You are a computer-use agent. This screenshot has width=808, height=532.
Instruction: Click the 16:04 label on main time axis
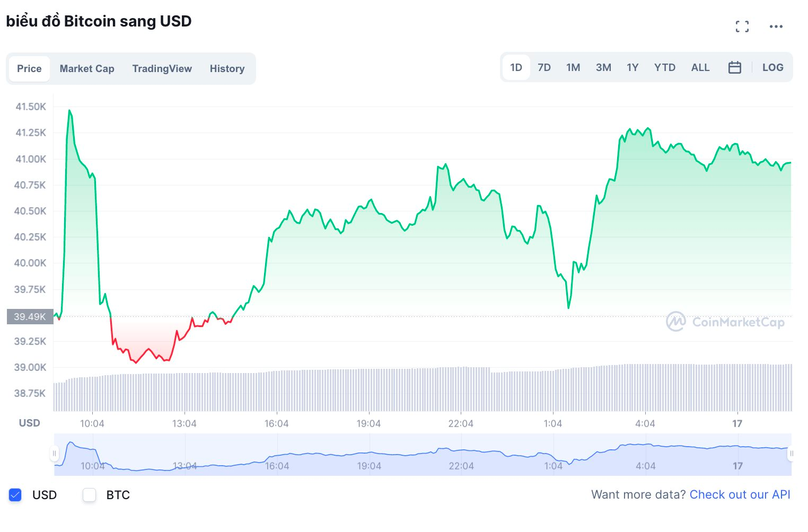click(277, 423)
